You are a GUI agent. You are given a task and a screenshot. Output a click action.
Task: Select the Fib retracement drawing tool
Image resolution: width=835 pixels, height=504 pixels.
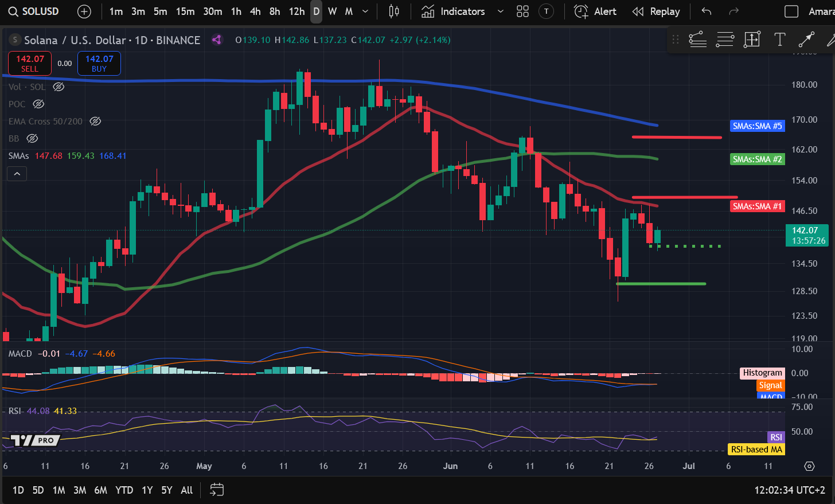click(697, 40)
